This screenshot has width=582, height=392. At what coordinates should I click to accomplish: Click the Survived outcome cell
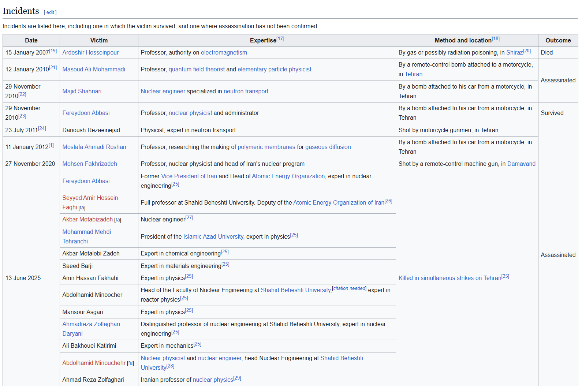tap(558, 113)
